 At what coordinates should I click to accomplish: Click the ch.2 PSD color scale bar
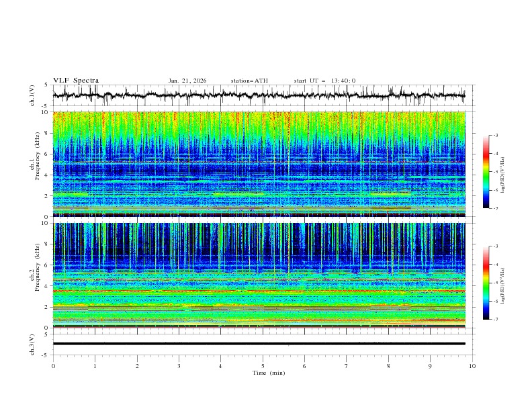point(486,283)
